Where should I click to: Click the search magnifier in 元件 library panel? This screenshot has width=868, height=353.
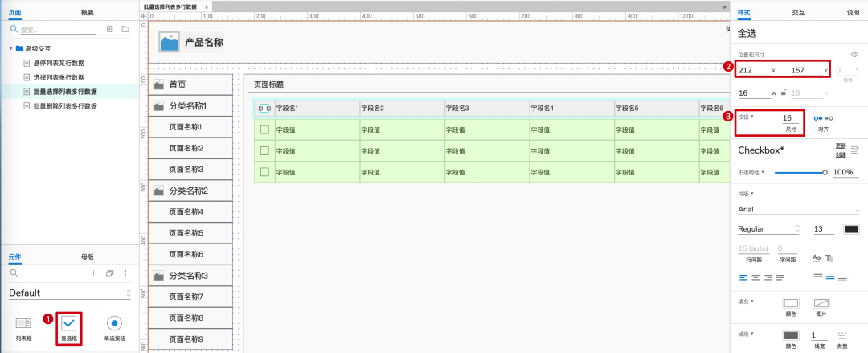(x=14, y=273)
